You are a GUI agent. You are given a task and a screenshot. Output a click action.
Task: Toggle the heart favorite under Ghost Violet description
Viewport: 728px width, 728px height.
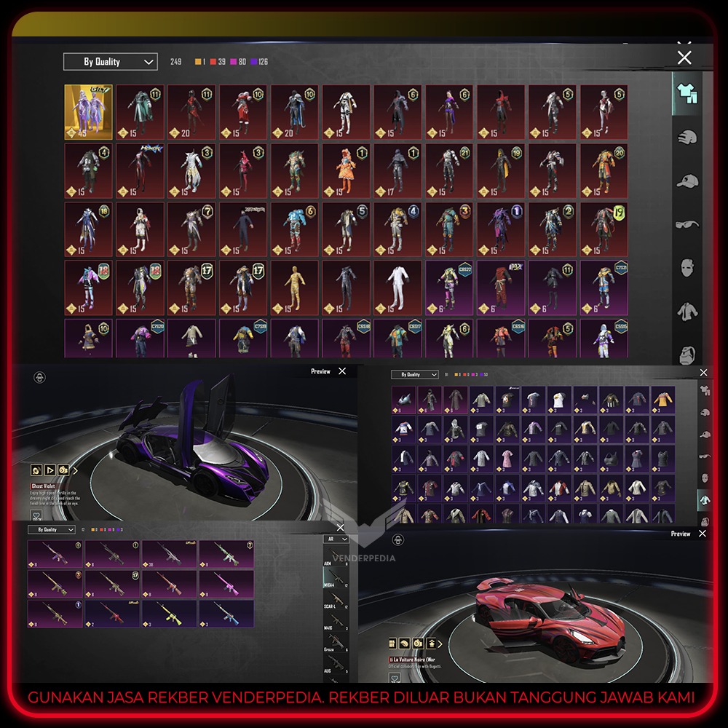tap(36, 515)
